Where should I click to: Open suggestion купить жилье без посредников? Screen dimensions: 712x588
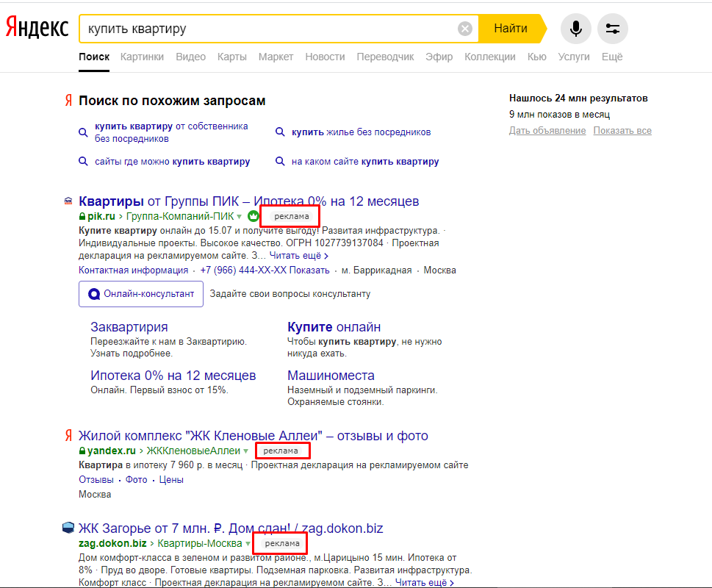click(x=361, y=132)
